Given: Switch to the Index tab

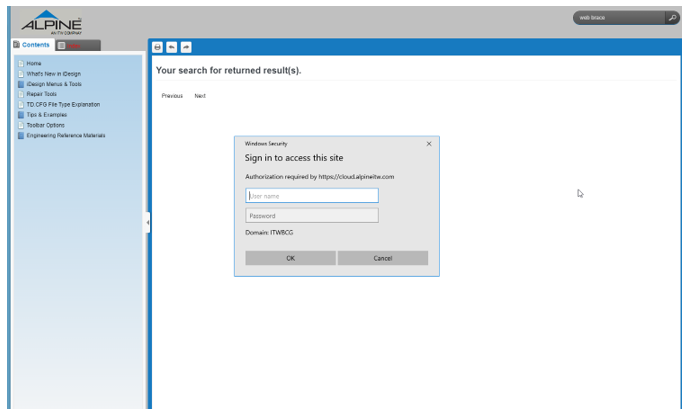Looking at the screenshot, I should click(x=69, y=45).
